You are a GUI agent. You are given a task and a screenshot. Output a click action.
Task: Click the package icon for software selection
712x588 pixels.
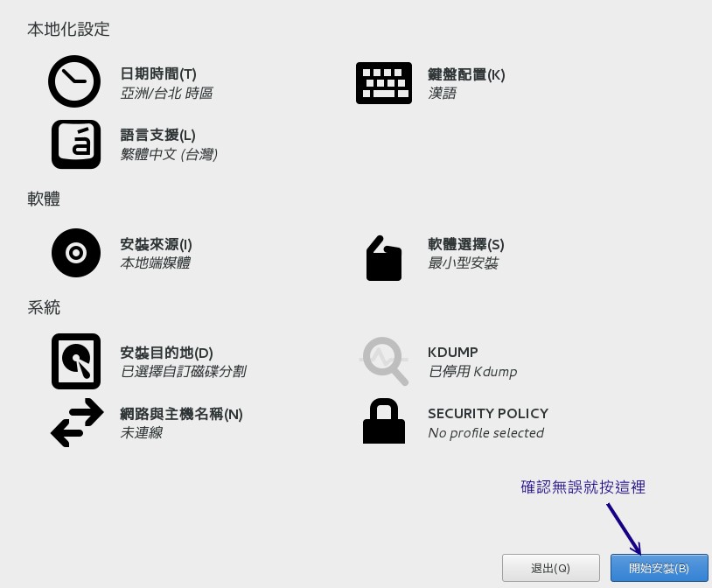383,258
